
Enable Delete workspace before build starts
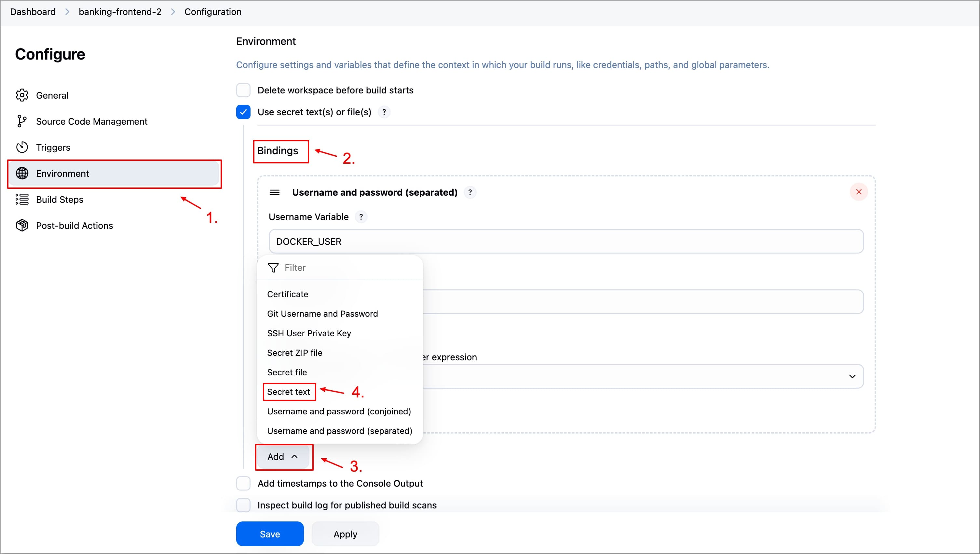click(243, 90)
